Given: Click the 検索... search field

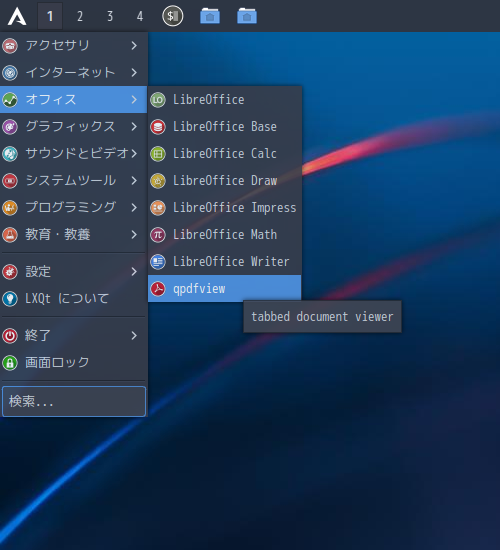Looking at the screenshot, I should click(74, 402).
